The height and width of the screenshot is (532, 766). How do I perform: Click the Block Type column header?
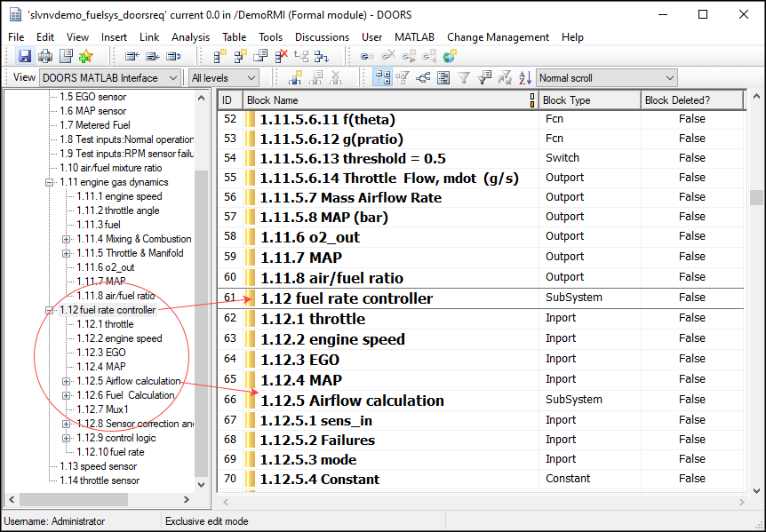tap(590, 100)
